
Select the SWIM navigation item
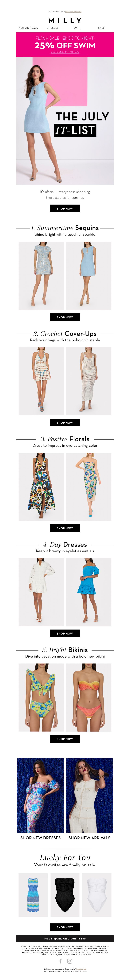[x=77, y=28]
